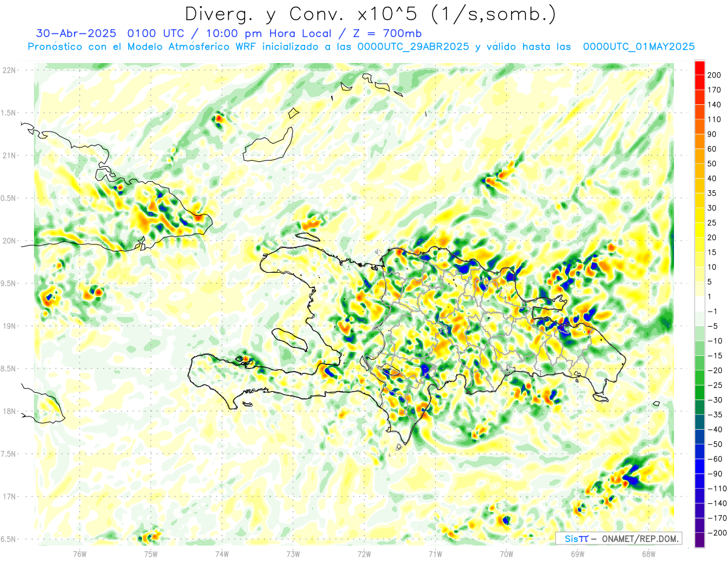
Task: Click the 'Z = 700mb' level text
Action: pyautogui.click(x=384, y=33)
